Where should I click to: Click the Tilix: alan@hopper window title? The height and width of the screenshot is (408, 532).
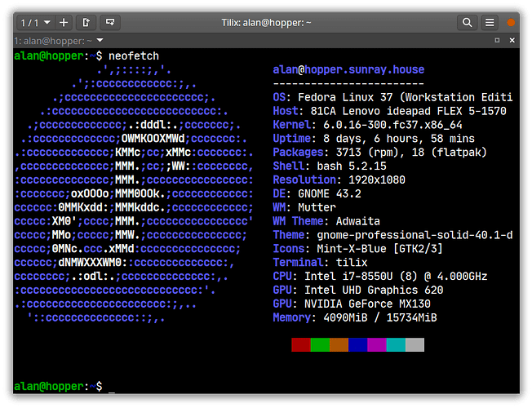click(265, 22)
